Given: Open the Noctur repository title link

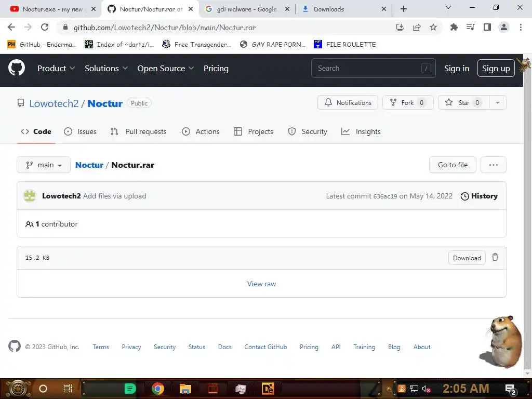Looking at the screenshot, I should click(x=105, y=103).
